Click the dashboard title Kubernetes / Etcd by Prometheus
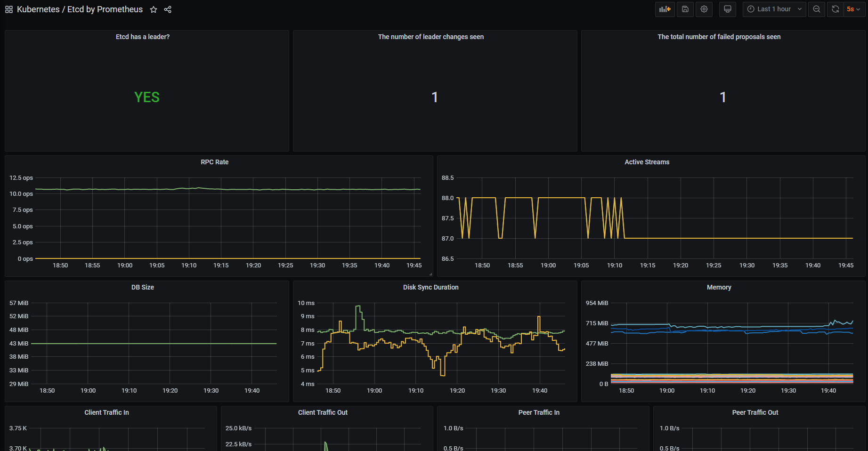The width and height of the screenshot is (868, 451). (x=80, y=9)
